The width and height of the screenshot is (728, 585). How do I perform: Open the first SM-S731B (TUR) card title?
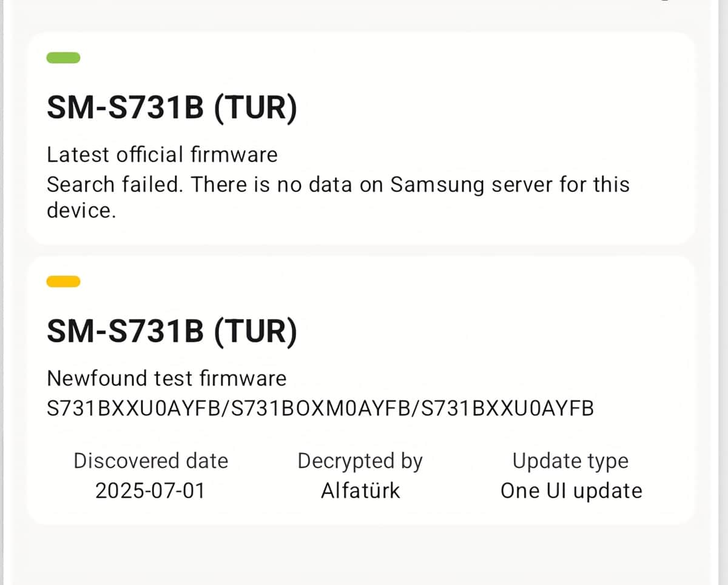172,109
